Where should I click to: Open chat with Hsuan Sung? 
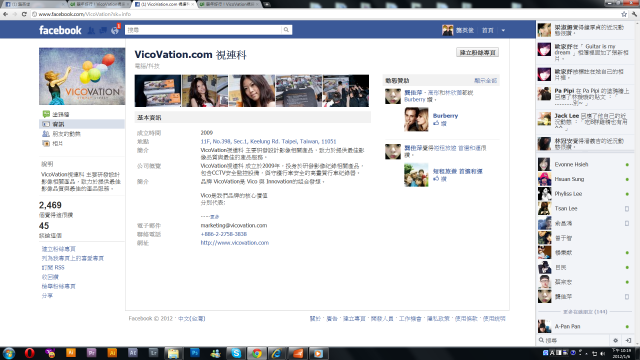(x=584, y=179)
